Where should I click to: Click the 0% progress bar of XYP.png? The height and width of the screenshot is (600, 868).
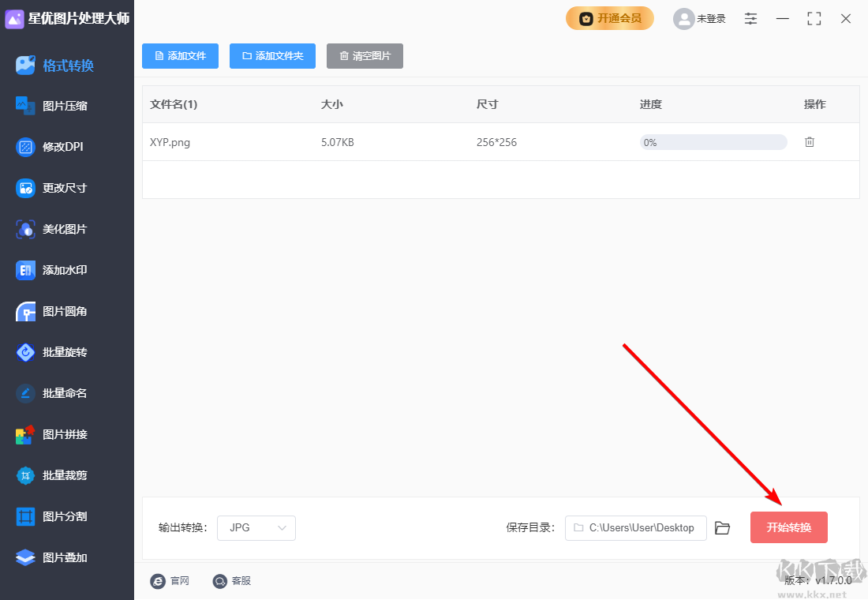coord(712,141)
